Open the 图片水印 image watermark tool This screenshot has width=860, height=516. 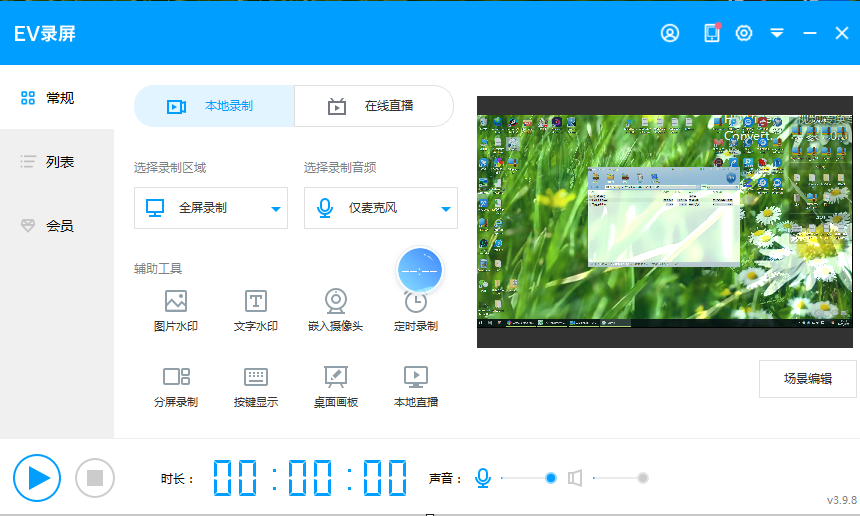pos(176,310)
